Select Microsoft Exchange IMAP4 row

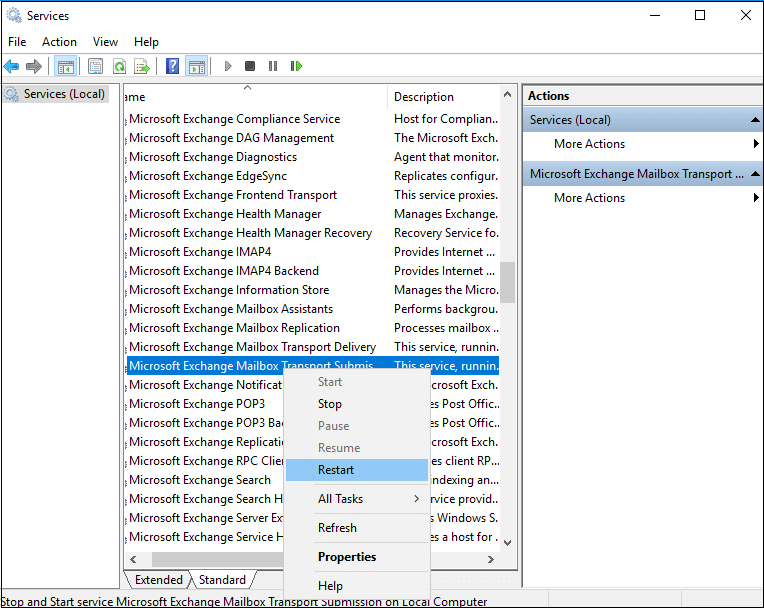(x=312, y=252)
